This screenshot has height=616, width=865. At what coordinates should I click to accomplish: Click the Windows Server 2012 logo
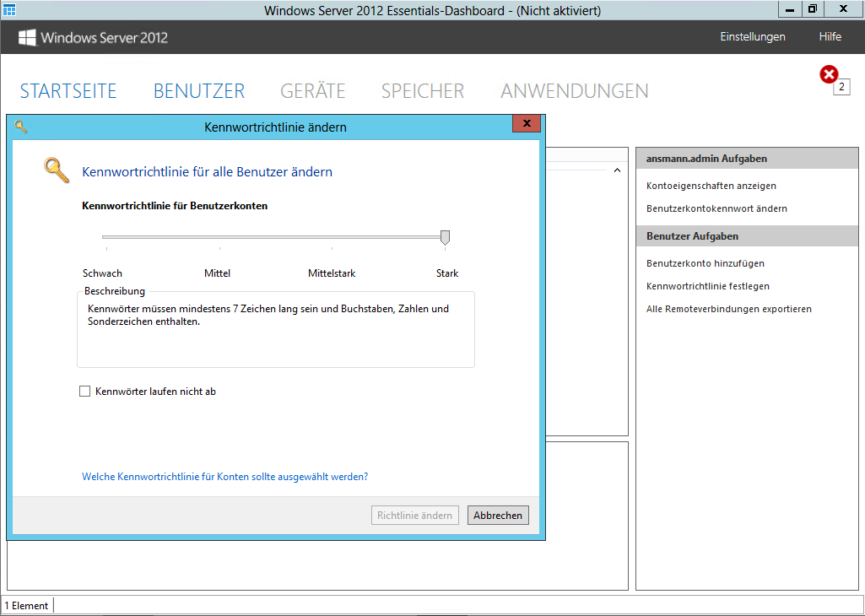click(x=93, y=37)
